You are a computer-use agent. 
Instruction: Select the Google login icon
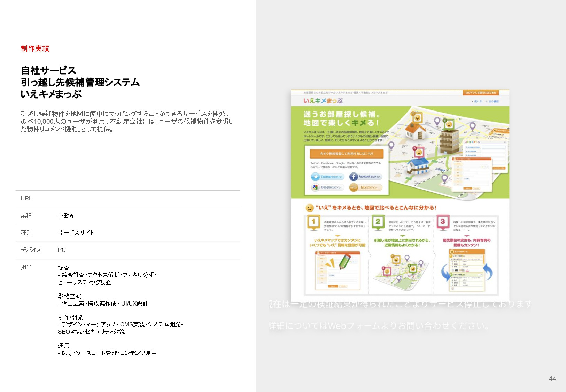coord(316,187)
